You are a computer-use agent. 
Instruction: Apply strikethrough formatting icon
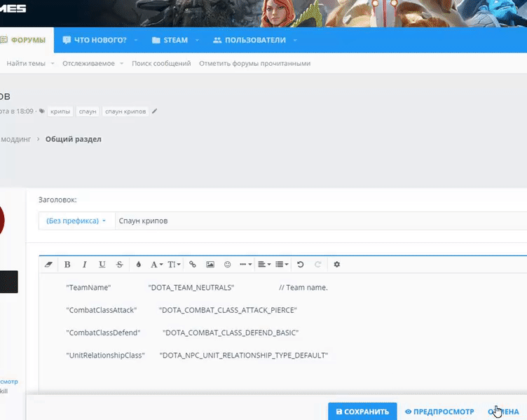pos(120,265)
